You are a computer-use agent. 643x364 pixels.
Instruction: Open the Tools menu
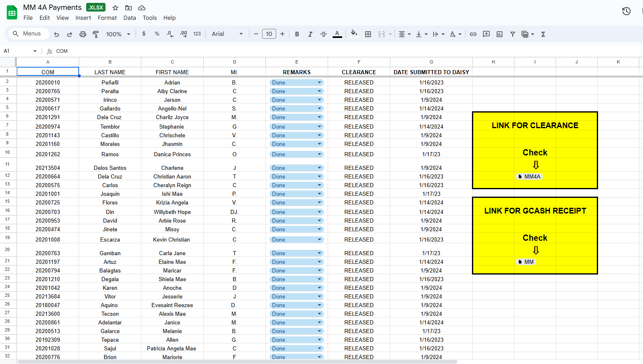pos(150,18)
